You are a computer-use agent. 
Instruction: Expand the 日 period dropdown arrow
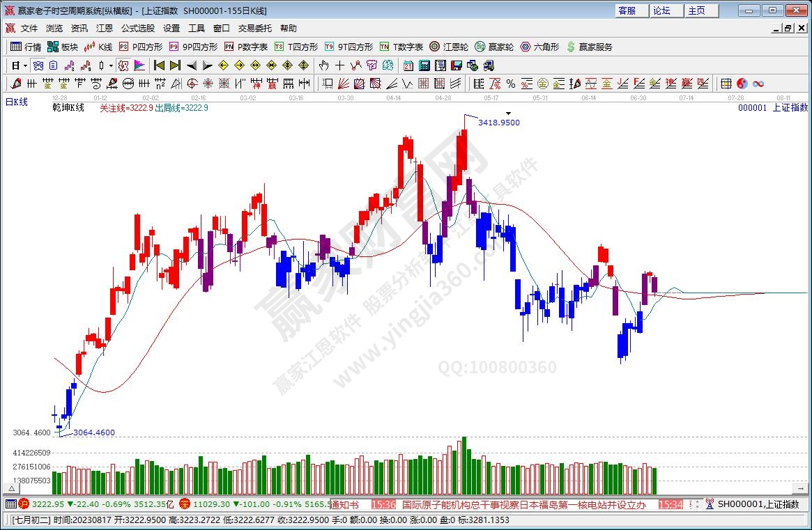click(x=25, y=65)
